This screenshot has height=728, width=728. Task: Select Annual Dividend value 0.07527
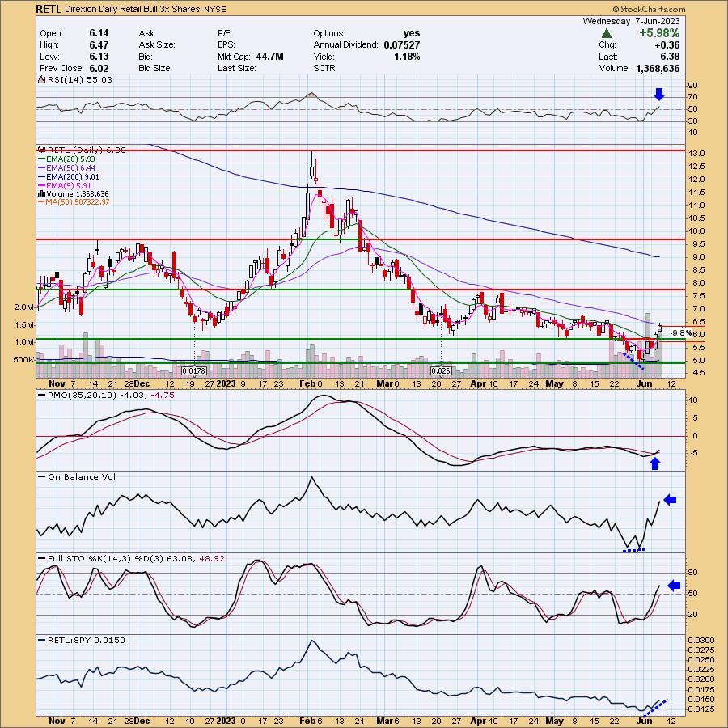coord(401,45)
